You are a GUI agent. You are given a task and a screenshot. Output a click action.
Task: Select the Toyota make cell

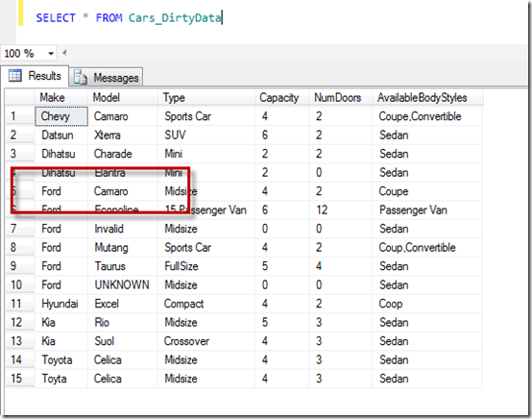pyautogui.click(x=61, y=360)
